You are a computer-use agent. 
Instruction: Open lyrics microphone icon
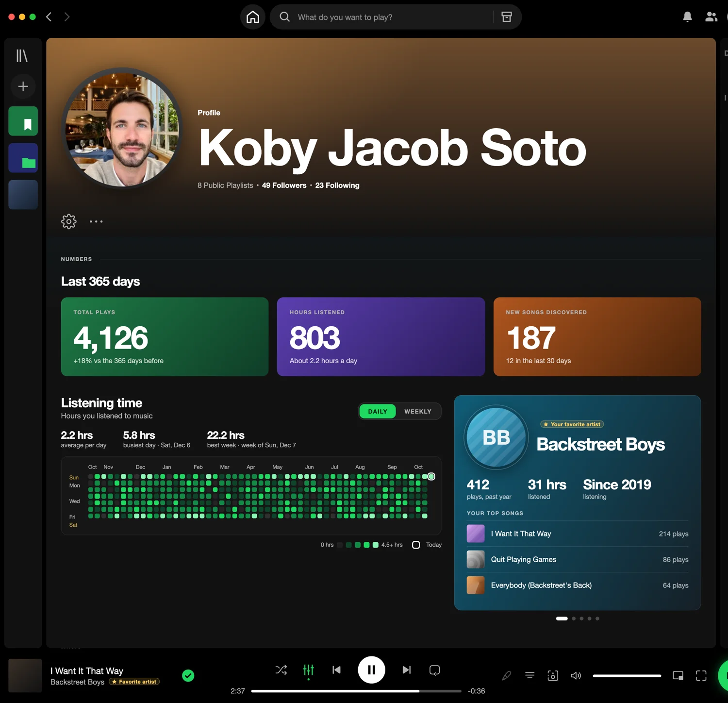click(507, 675)
